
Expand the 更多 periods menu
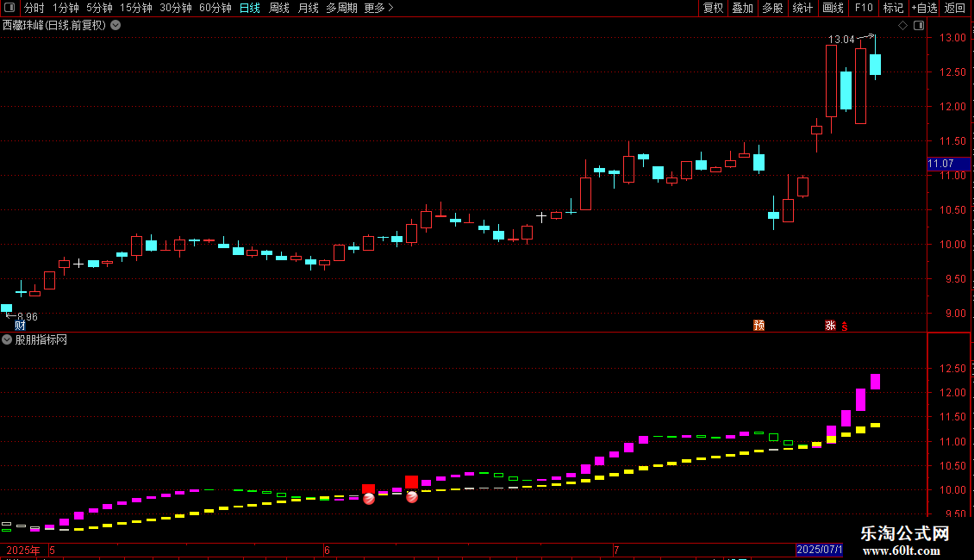(378, 8)
